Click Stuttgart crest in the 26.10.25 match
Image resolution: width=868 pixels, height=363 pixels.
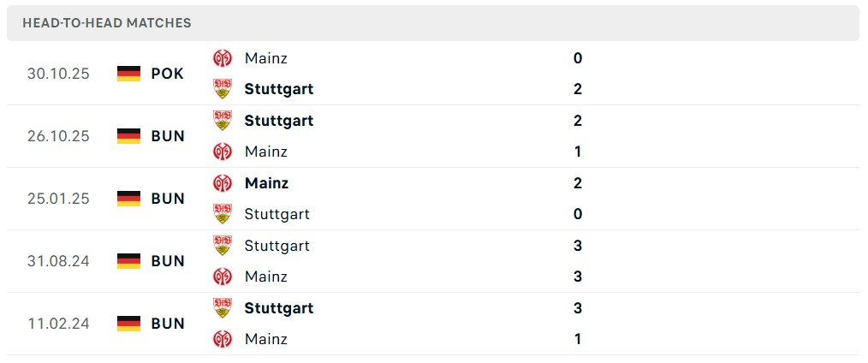223,121
